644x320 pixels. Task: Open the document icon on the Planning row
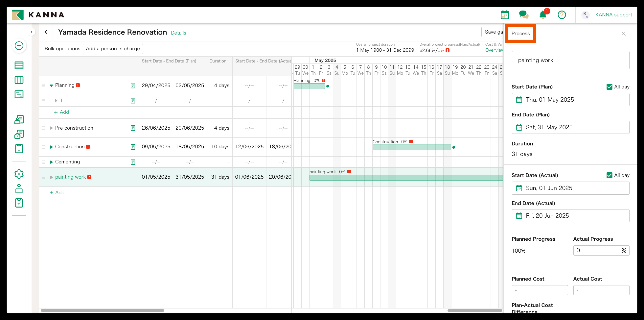[133, 85]
